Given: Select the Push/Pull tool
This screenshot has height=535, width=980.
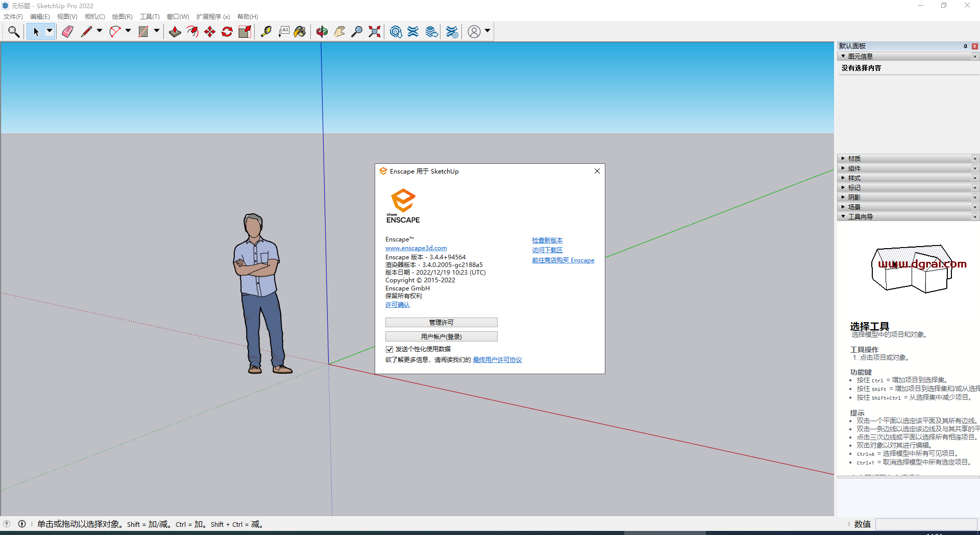Looking at the screenshot, I should pos(175,31).
